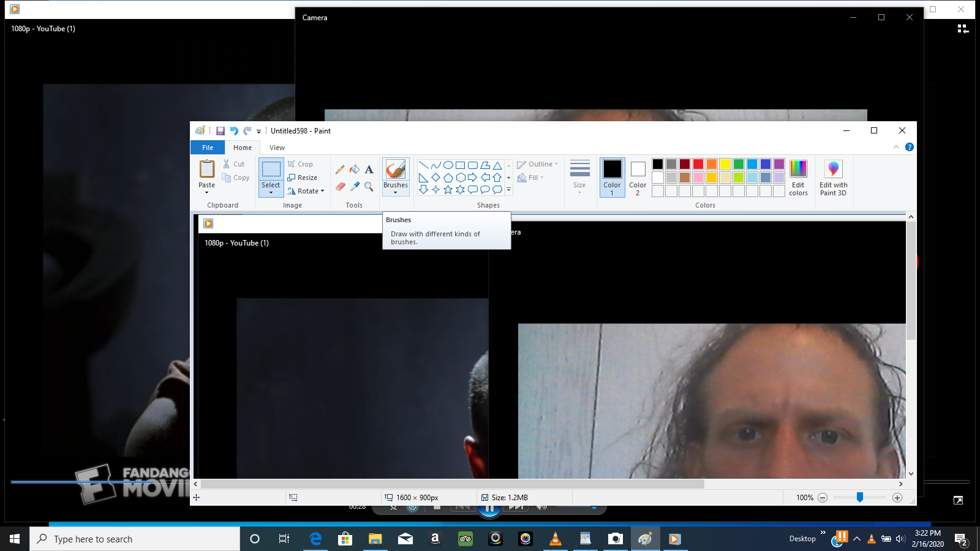The height and width of the screenshot is (551, 980).
Task: Select the Pencil tool
Action: pos(341,169)
